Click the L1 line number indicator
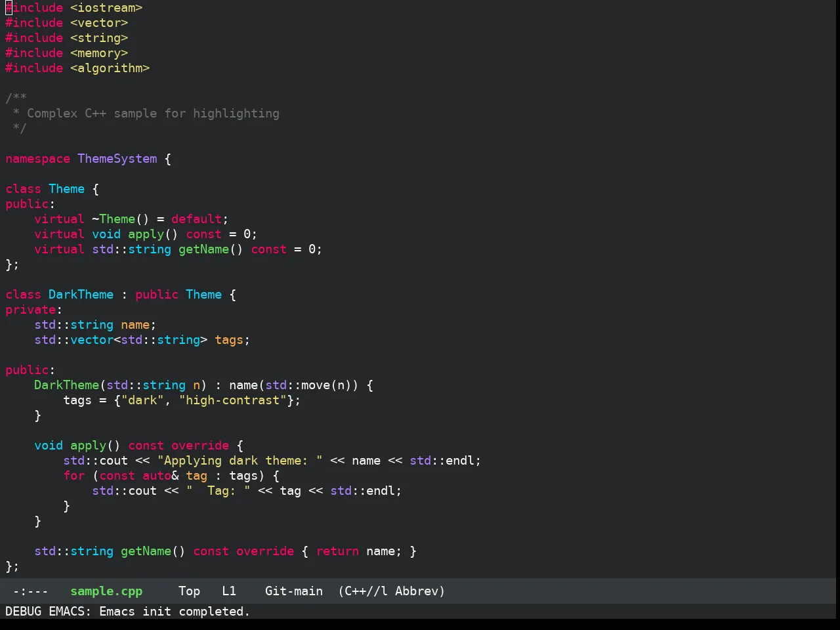The width and height of the screenshot is (840, 630). coord(229,591)
